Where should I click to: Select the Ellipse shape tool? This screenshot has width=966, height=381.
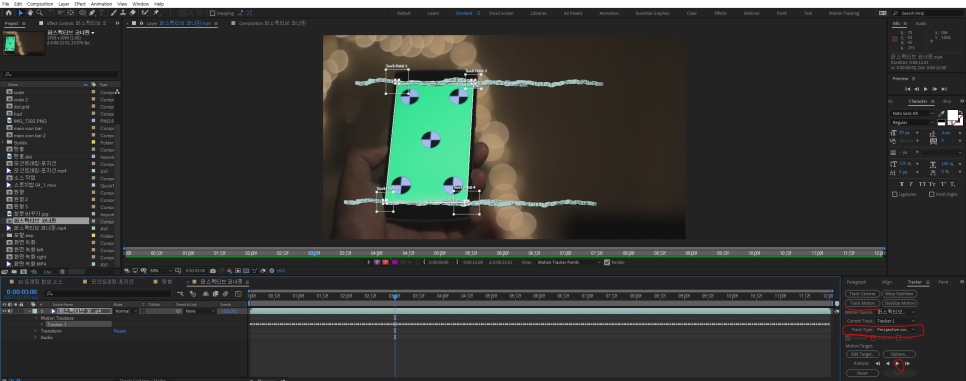pos(83,13)
